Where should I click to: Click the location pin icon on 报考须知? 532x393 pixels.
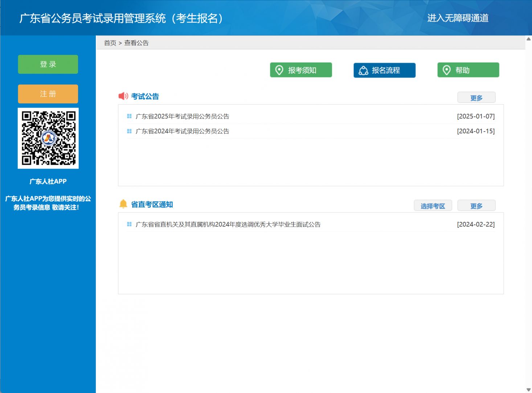(279, 70)
